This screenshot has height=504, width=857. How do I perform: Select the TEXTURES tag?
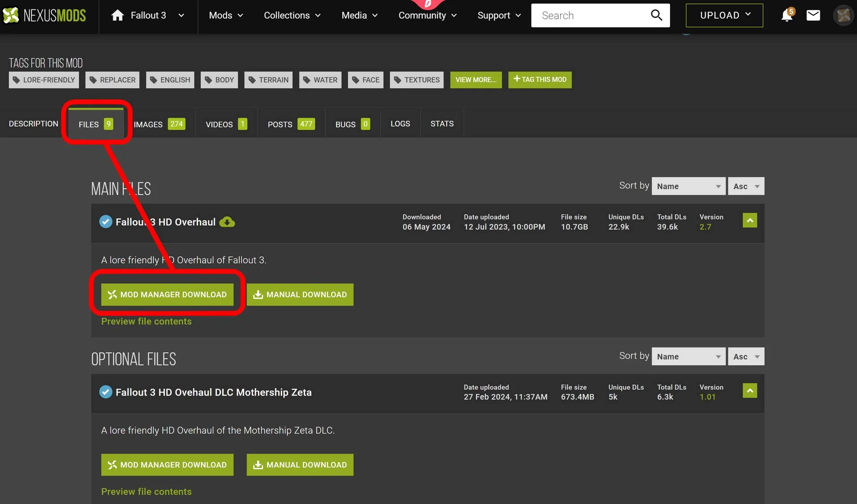(x=417, y=80)
